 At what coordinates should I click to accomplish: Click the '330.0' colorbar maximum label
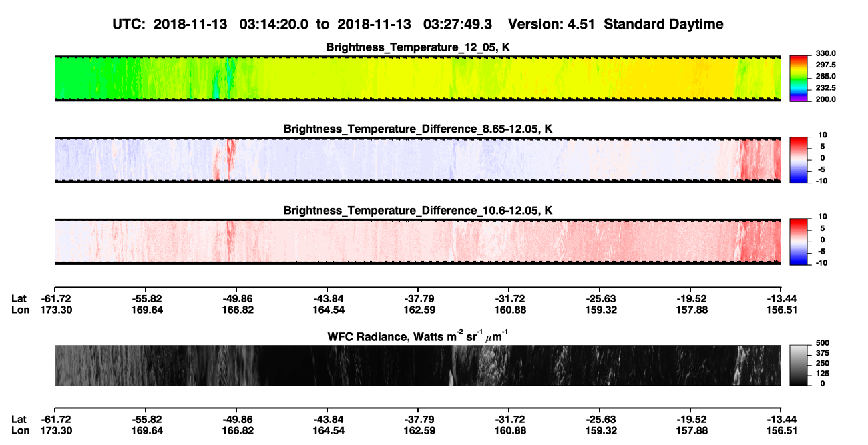coord(825,53)
